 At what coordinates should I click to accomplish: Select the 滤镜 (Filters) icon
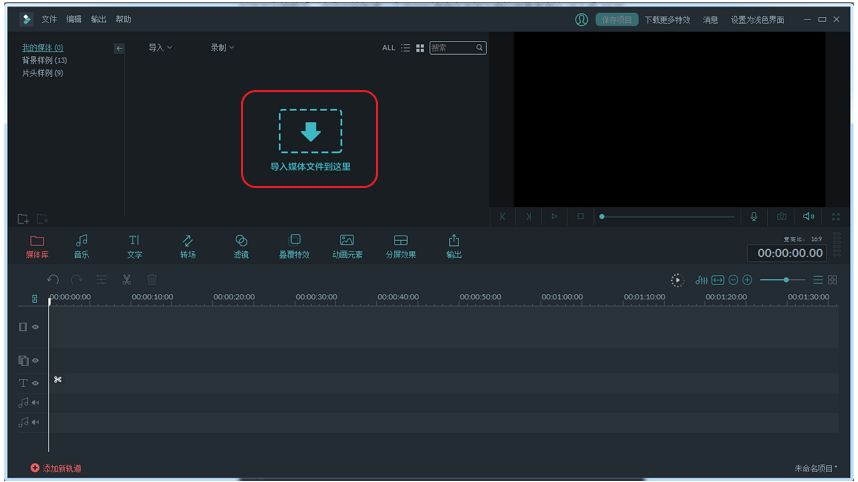(x=241, y=246)
